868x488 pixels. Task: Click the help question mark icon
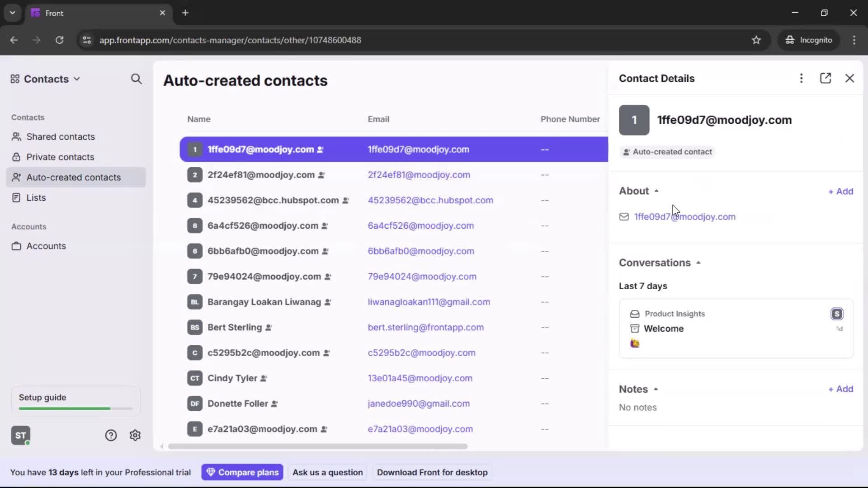(x=111, y=435)
